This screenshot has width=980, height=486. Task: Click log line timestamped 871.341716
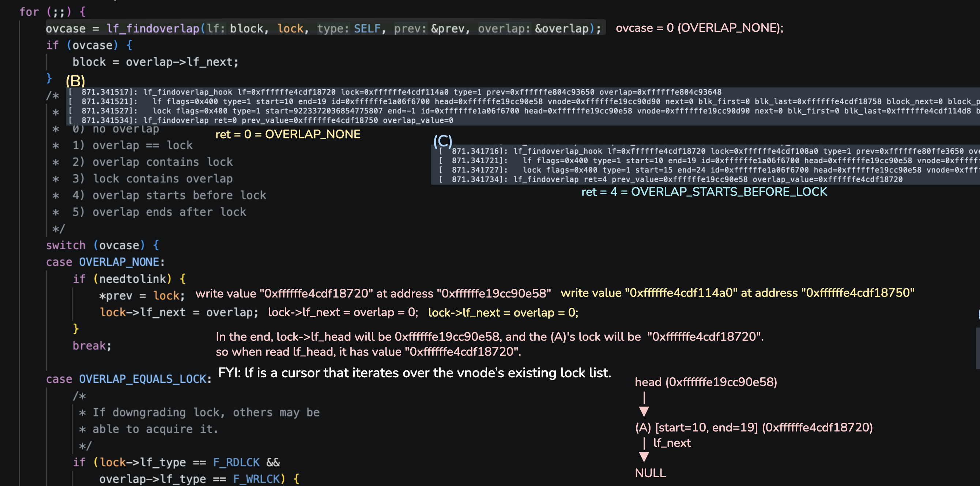[x=709, y=151]
